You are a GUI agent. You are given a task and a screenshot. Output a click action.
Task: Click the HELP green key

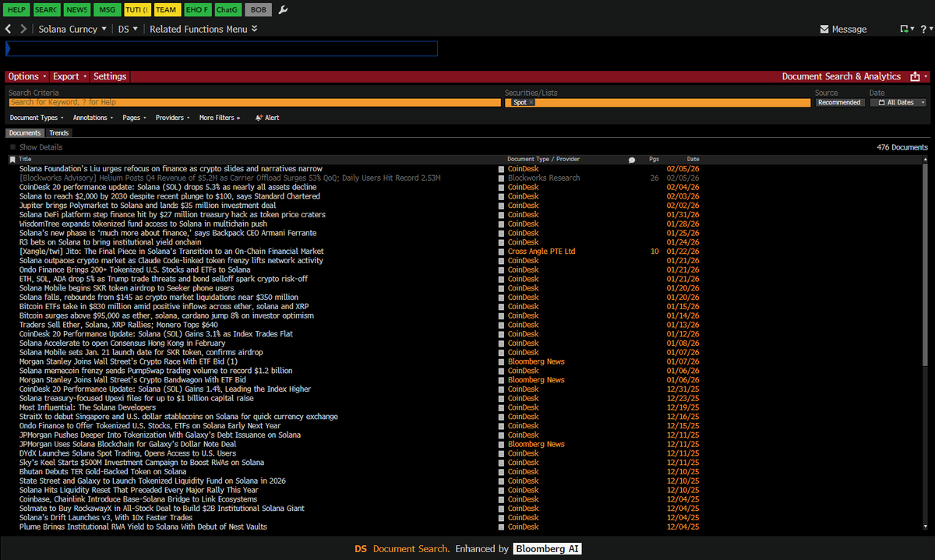[x=16, y=10]
